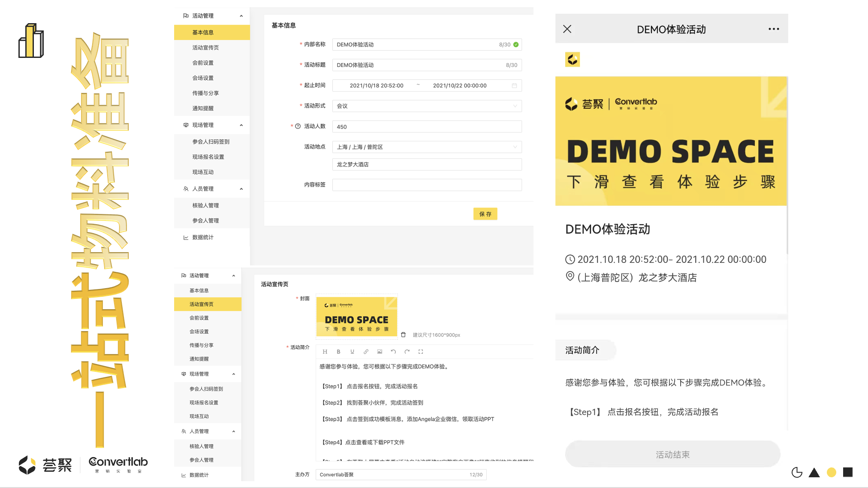Screen dimensions: 868x488
Task: Close the DEMO体验活动 mobile preview
Action: [x=567, y=29]
